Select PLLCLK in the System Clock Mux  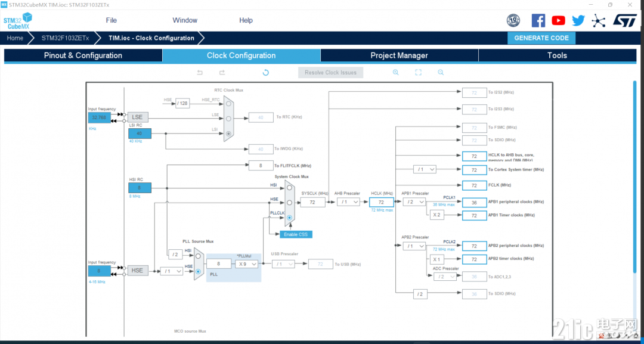290,218
